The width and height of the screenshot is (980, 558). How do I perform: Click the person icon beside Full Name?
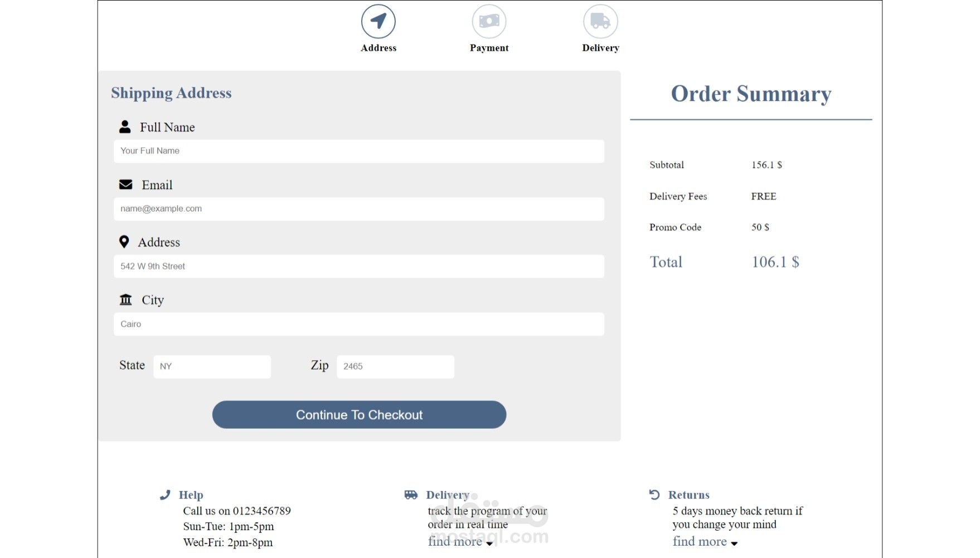[x=125, y=127]
